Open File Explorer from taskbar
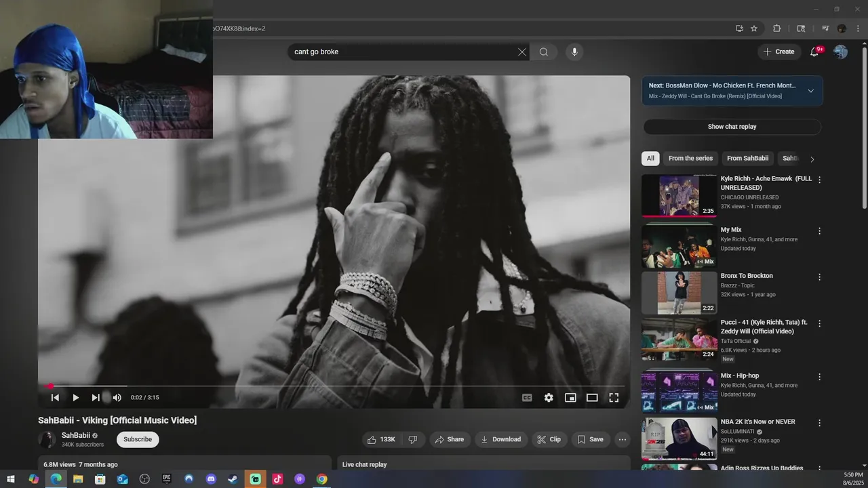The height and width of the screenshot is (488, 868). [78, 479]
